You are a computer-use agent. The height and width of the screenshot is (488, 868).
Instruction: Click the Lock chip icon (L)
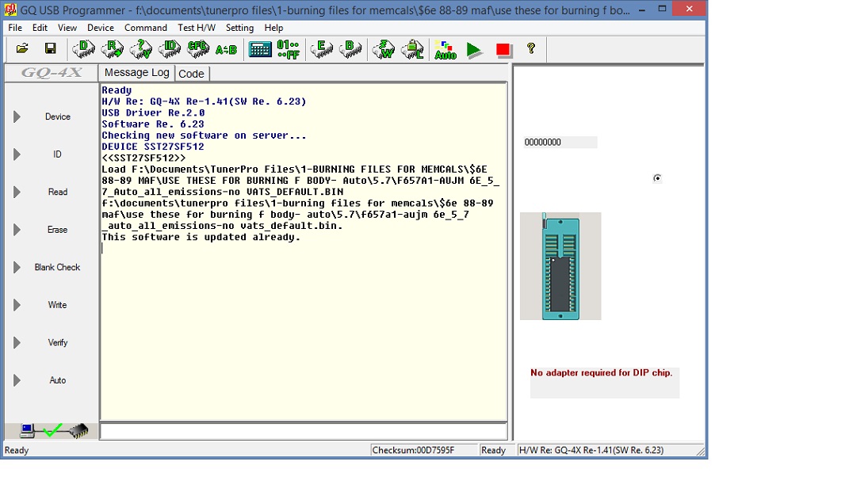click(412, 49)
